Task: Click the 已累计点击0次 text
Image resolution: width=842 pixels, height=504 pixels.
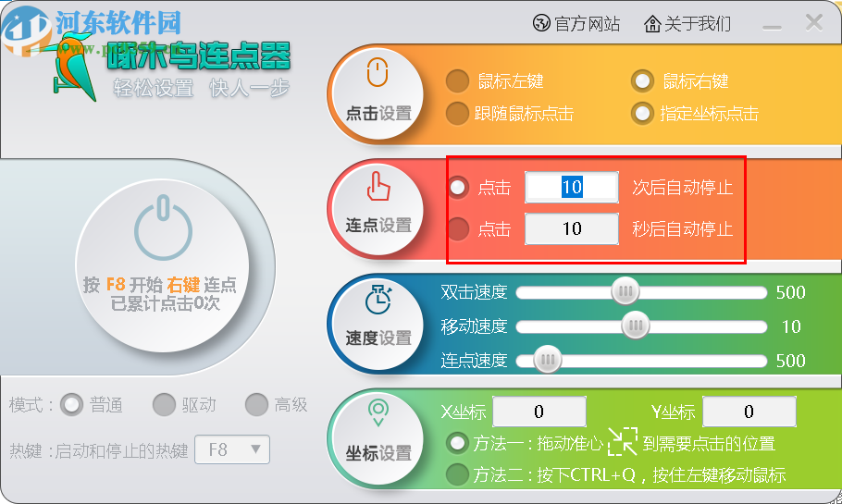Action: tap(166, 304)
